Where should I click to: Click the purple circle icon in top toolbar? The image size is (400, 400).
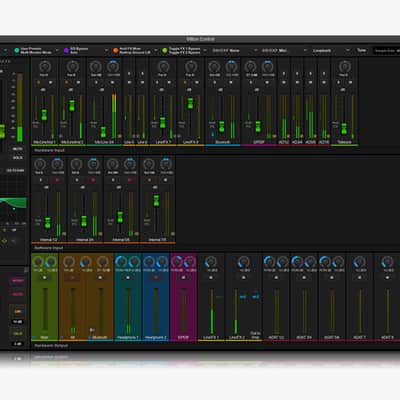[x=66, y=50]
